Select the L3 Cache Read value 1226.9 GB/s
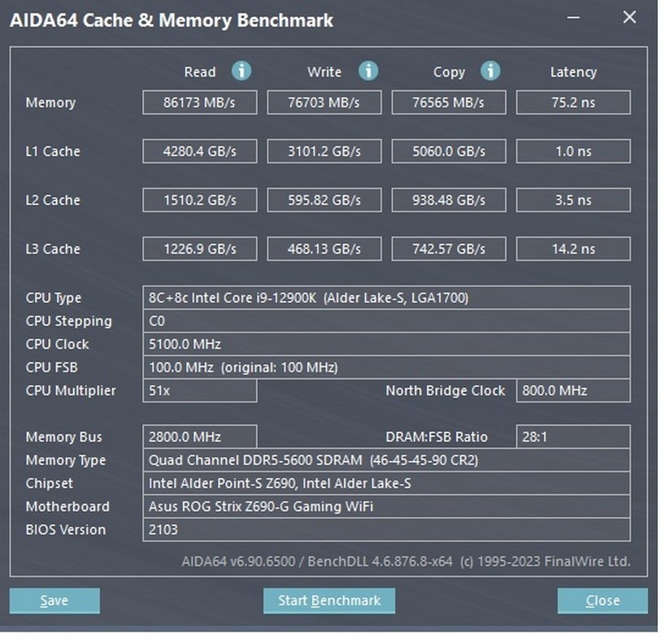The image size is (671, 644). point(200,249)
